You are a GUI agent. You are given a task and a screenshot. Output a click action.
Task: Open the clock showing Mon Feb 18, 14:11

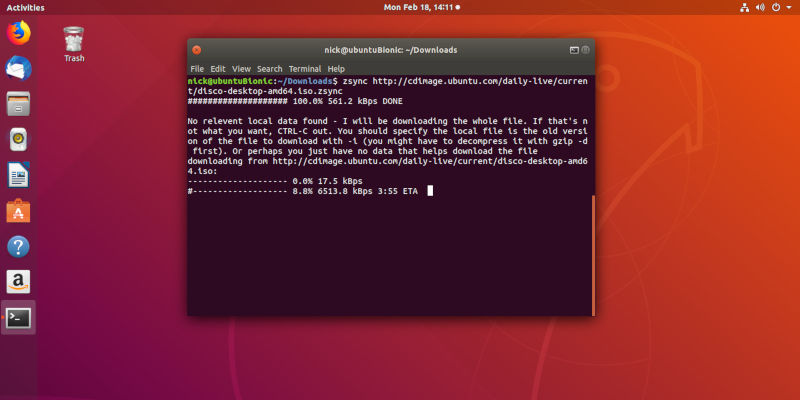click(421, 8)
